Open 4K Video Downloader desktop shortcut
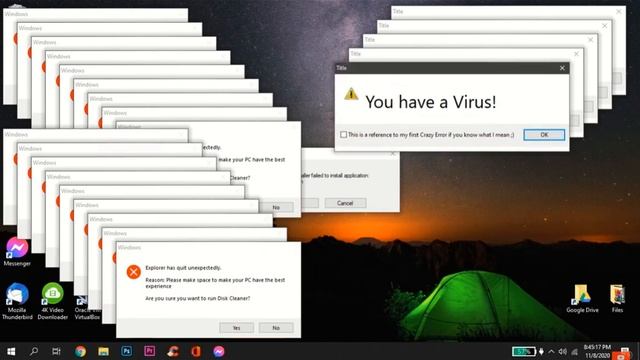Image resolution: width=640 pixels, height=360 pixels. point(53,301)
